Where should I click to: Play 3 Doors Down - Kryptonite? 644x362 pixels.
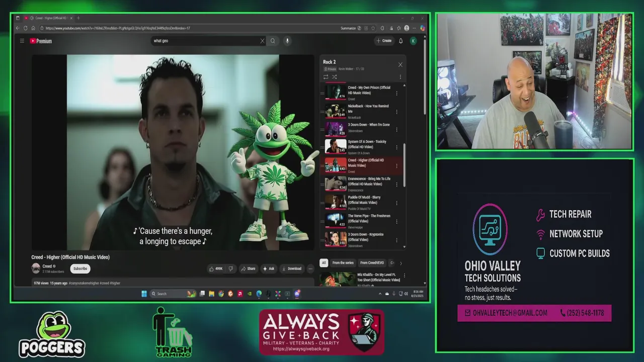[335, 239]
